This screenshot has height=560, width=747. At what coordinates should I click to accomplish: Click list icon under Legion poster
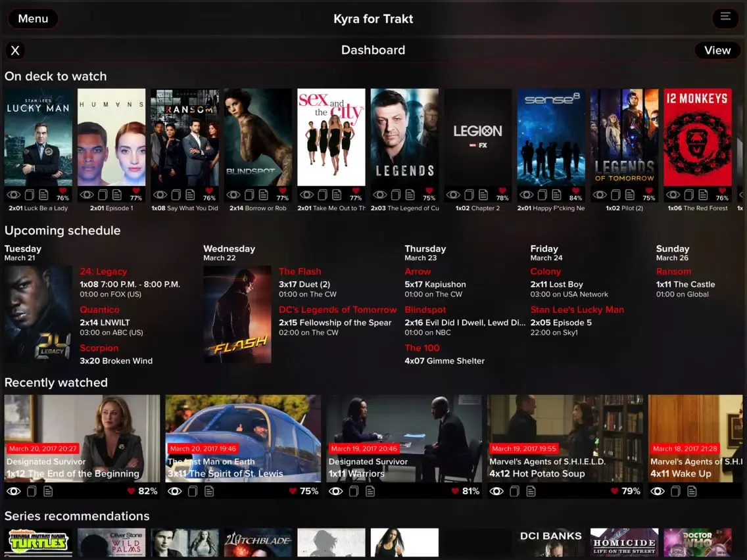483,195
